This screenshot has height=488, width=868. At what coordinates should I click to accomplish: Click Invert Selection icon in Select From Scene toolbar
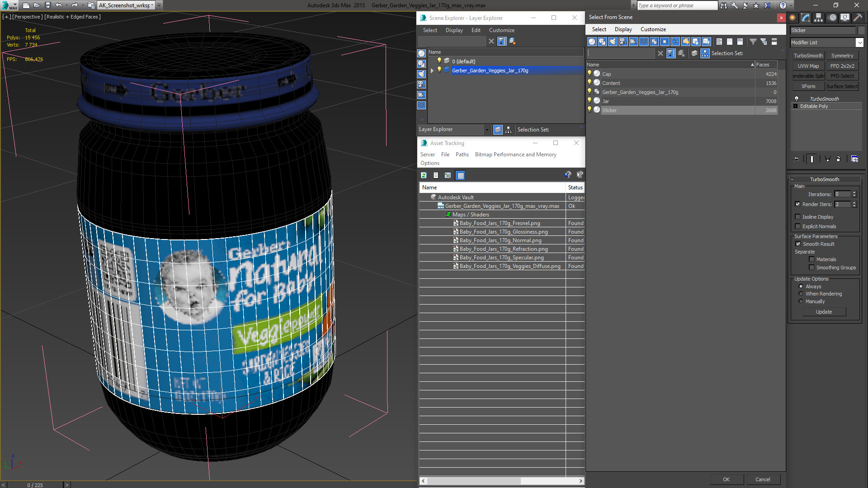740,42
